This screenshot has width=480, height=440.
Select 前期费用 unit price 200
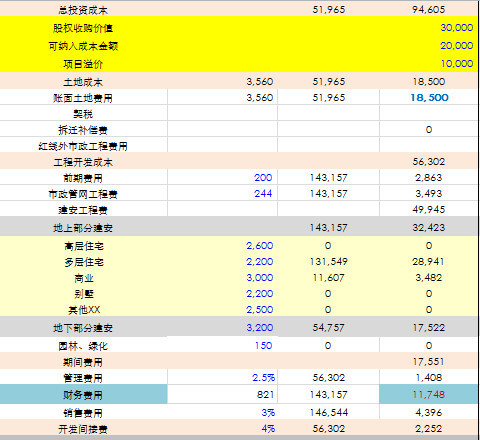(x=263, y=177)
